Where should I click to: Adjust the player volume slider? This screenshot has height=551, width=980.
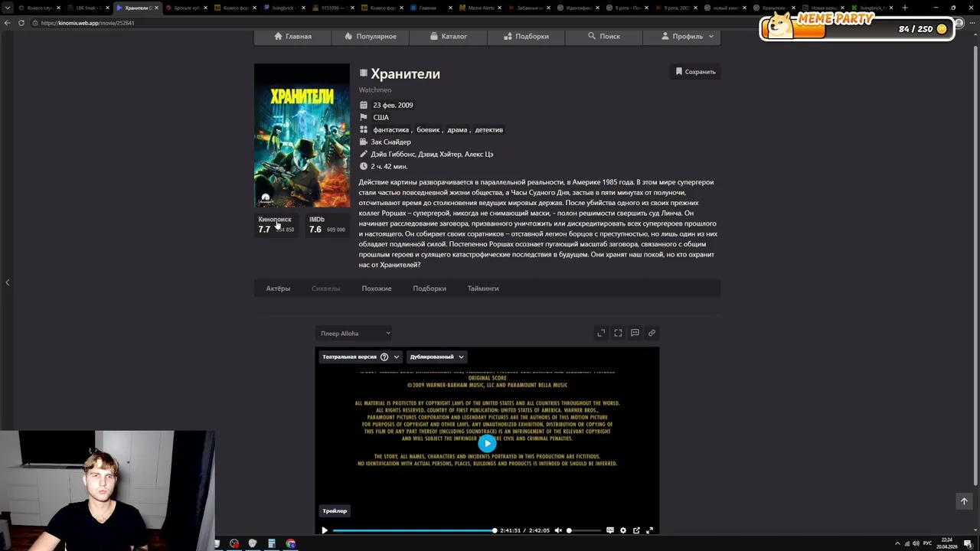click(x=584, y=530)
